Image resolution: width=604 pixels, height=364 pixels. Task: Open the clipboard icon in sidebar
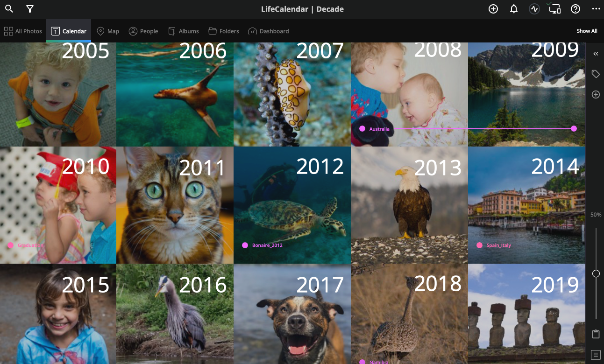coord(596,334)
